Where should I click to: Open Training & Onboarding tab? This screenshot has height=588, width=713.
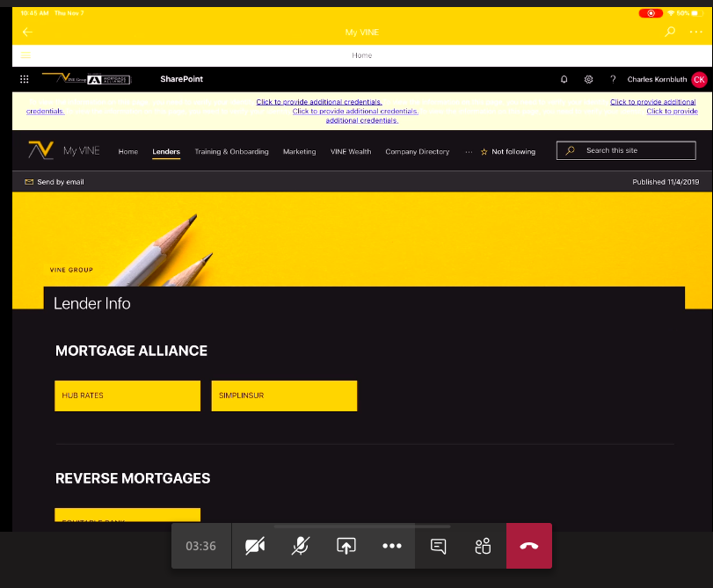pos(231,151)
